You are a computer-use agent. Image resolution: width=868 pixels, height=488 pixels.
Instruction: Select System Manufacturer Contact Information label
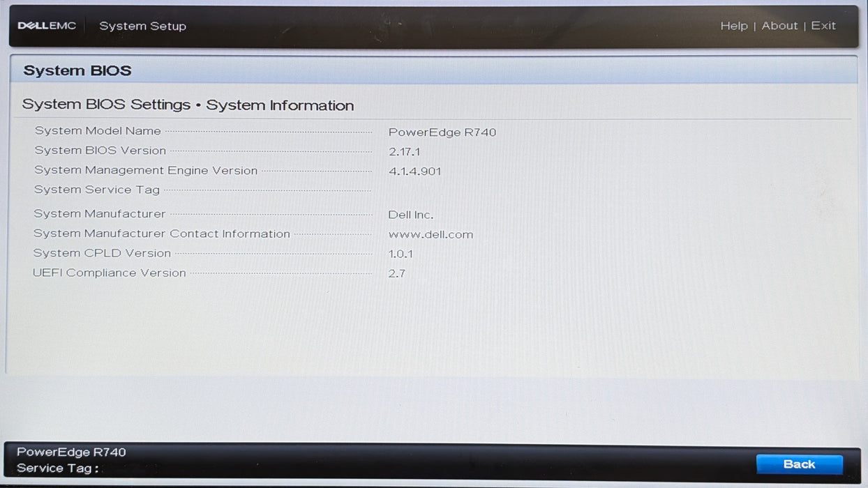[162, 234]
